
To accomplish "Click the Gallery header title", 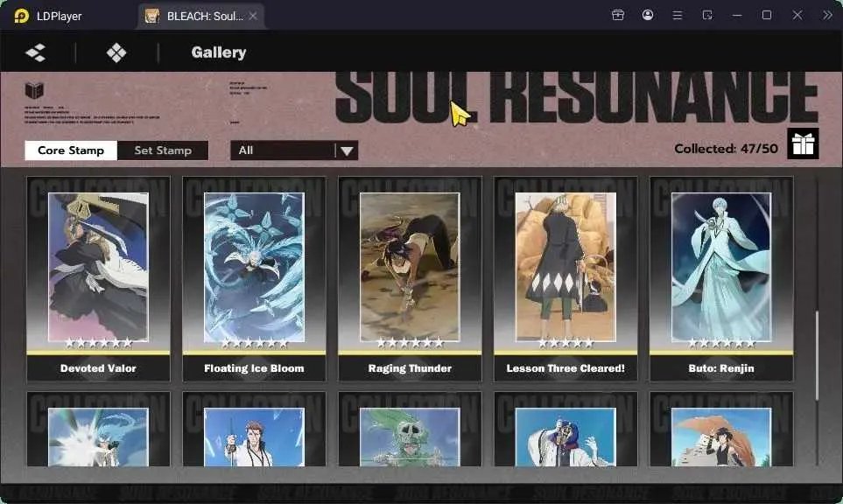I will [x=219, y=52].
